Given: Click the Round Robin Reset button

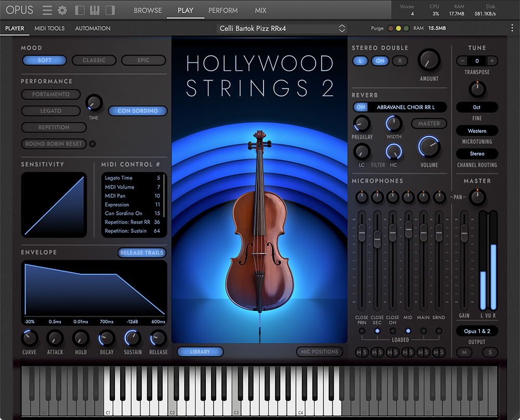Looking at the screenshot, I should 54,144.
